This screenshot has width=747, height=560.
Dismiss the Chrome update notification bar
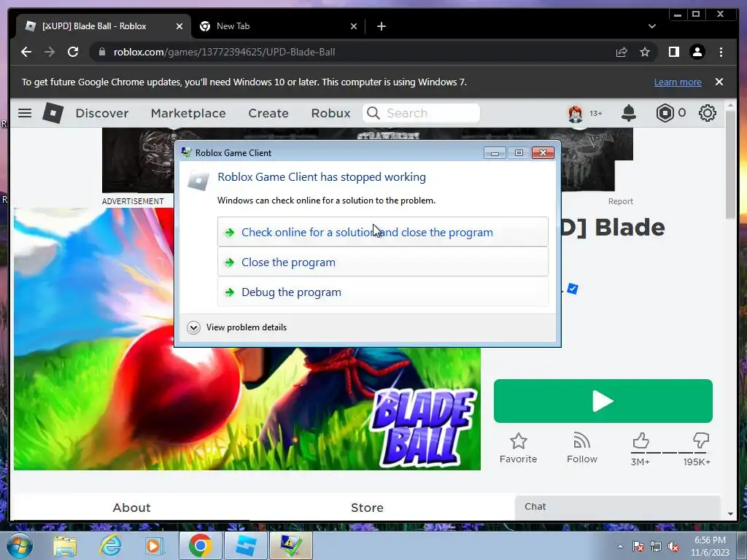click(719, 82)
